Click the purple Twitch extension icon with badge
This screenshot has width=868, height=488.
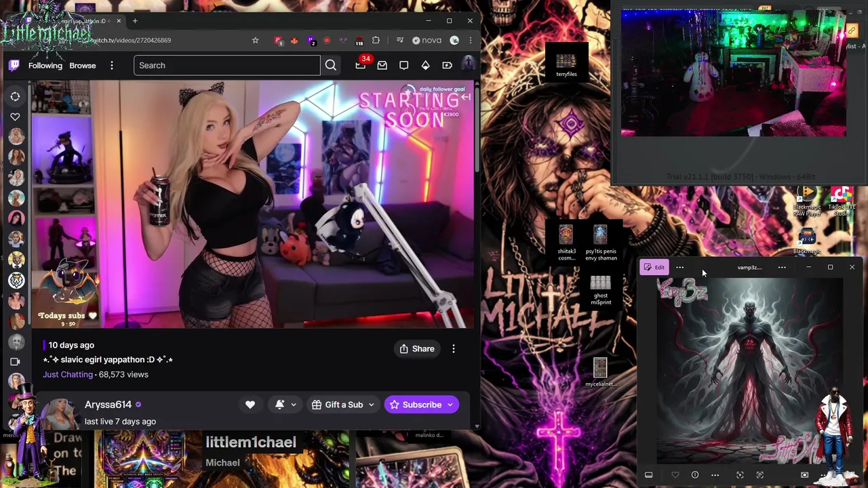[311, 41]
